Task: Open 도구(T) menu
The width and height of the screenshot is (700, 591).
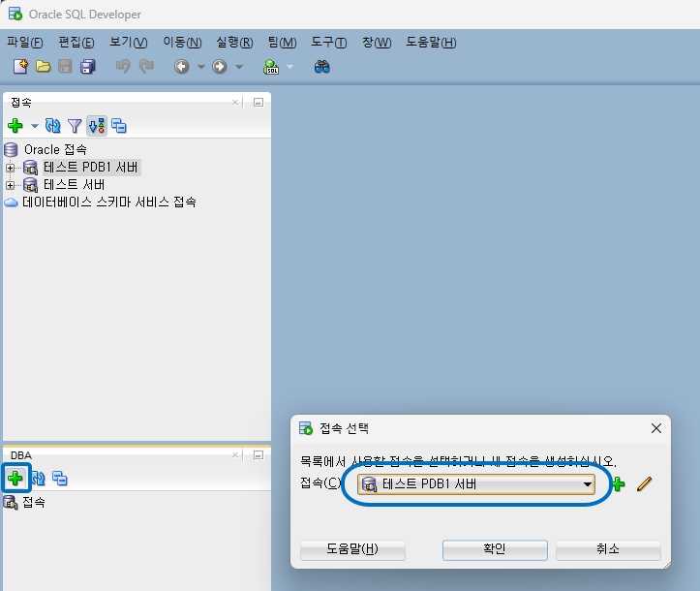Action: [329, 42]
